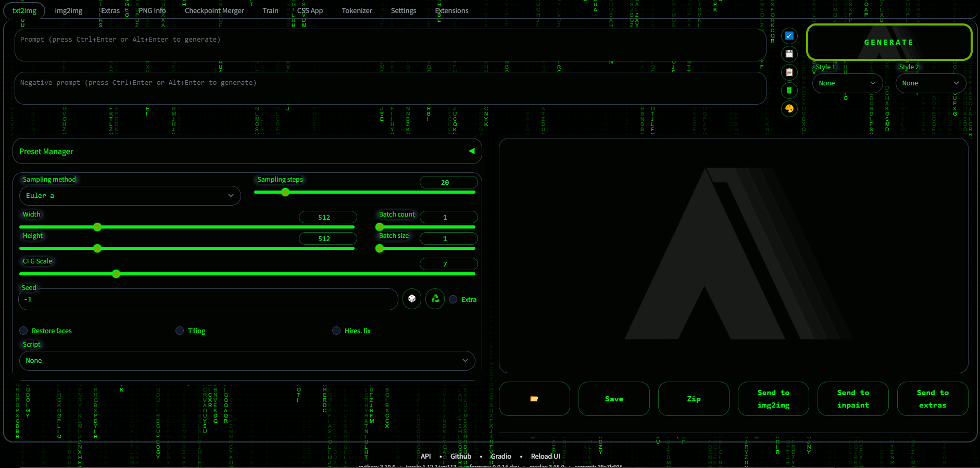Open output folder with folder icon button
The image size is (980, 468).
[534, 399]
